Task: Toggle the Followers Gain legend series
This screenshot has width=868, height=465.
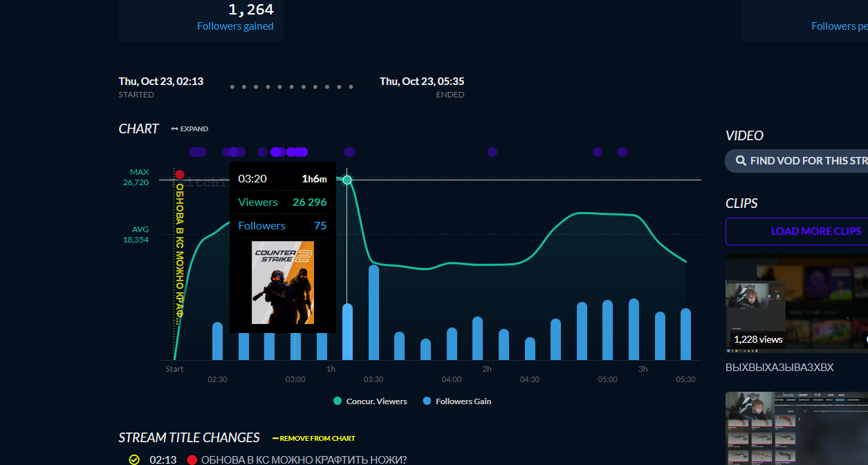Action: 457,401
